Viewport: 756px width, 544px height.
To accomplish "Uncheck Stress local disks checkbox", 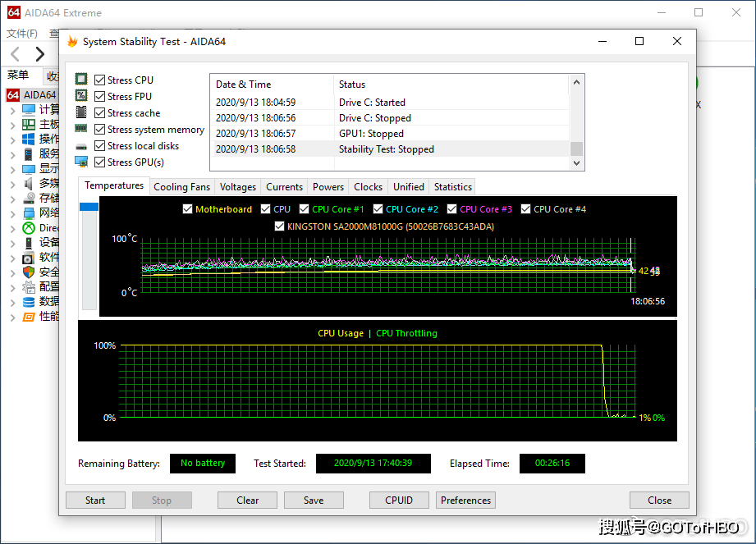I will point(100,145).
